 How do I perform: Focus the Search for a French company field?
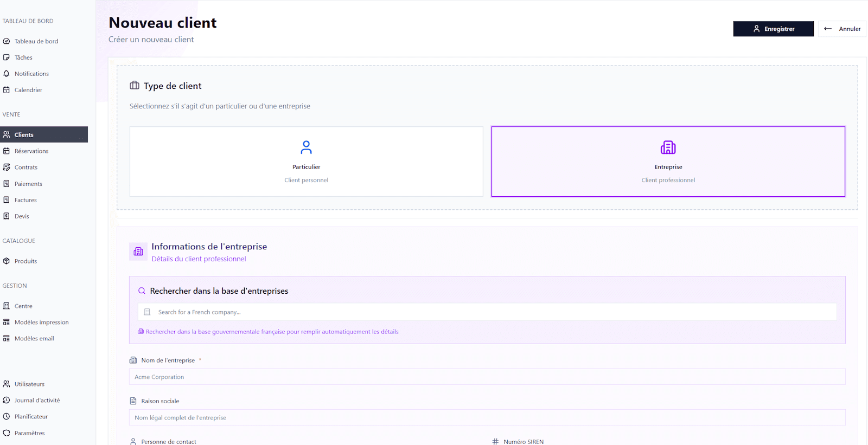[487, 312]
